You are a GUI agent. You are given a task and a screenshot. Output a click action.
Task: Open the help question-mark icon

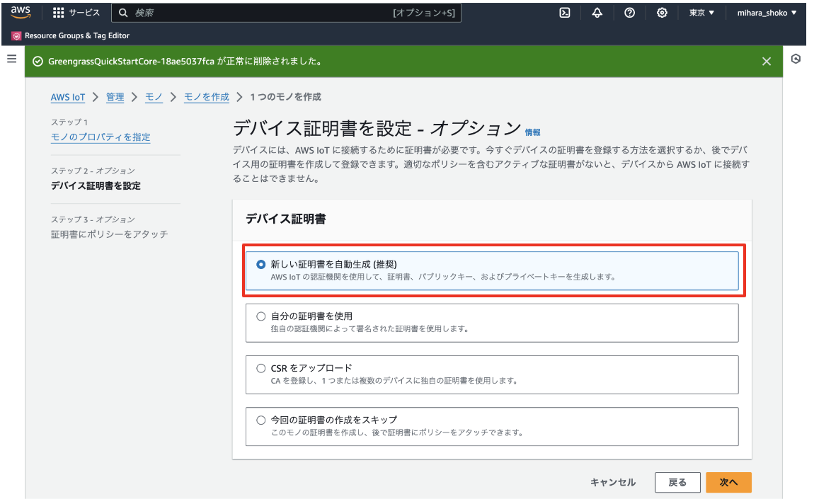[629, 12]
